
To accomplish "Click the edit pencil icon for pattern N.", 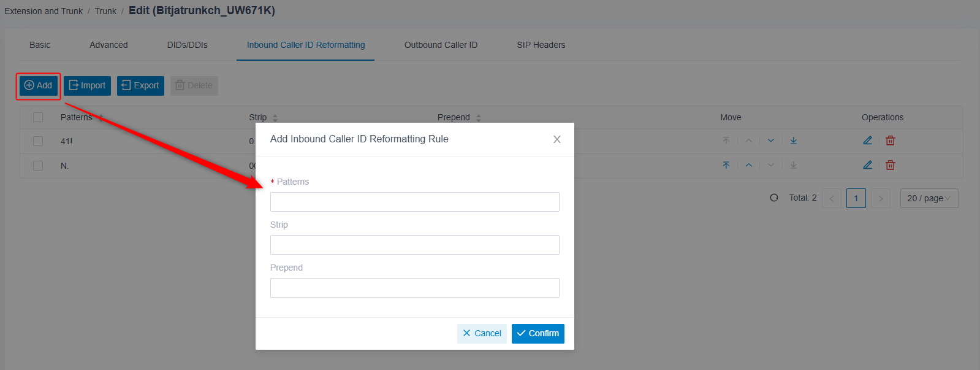I will click(867, 165).
